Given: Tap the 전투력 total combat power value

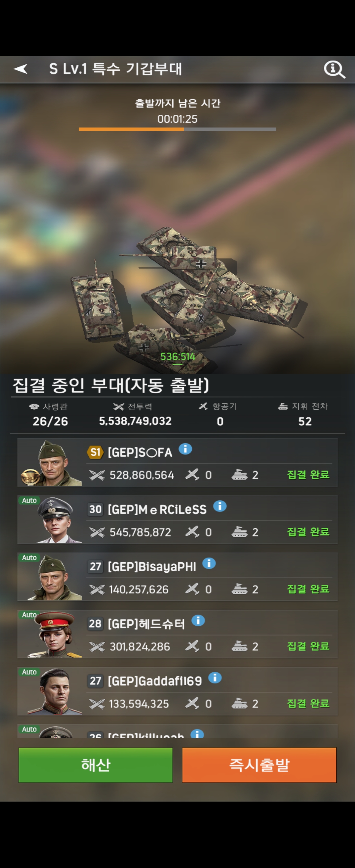Looking at the screenshot, I should (135, 421).
